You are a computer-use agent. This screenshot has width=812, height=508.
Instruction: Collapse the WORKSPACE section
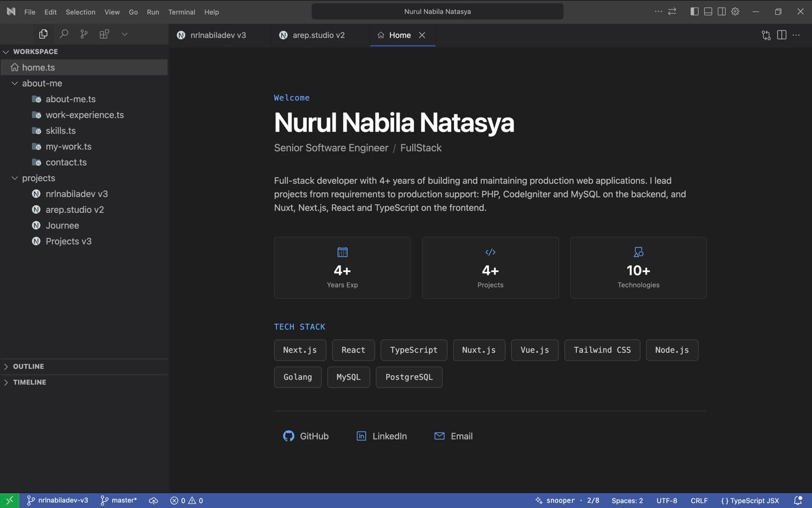click(84, 51)
